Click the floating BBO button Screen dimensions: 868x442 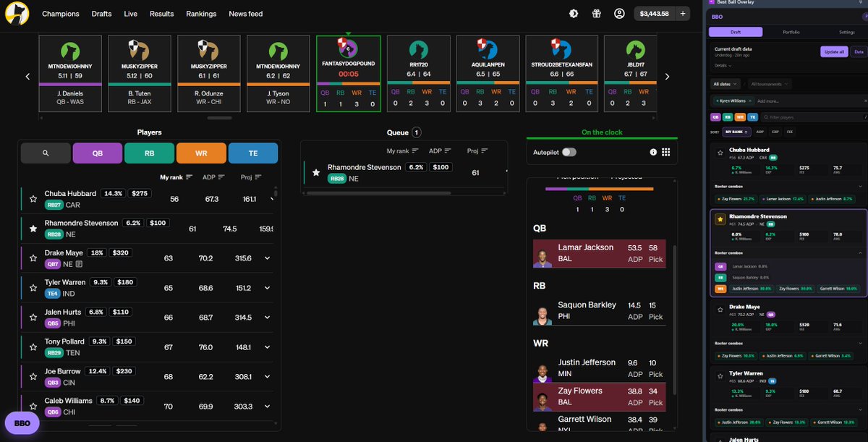(x=22, y=423)
